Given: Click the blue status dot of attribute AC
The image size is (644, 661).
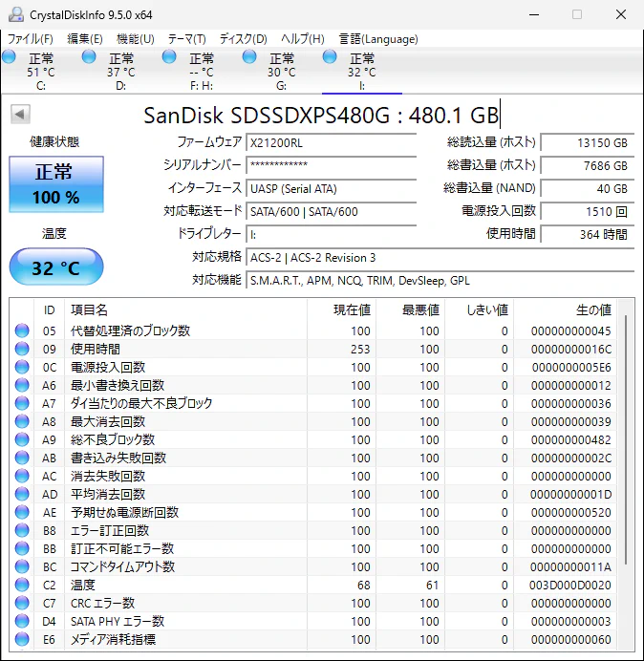Looking at the screenshot, I should point(22,476).
